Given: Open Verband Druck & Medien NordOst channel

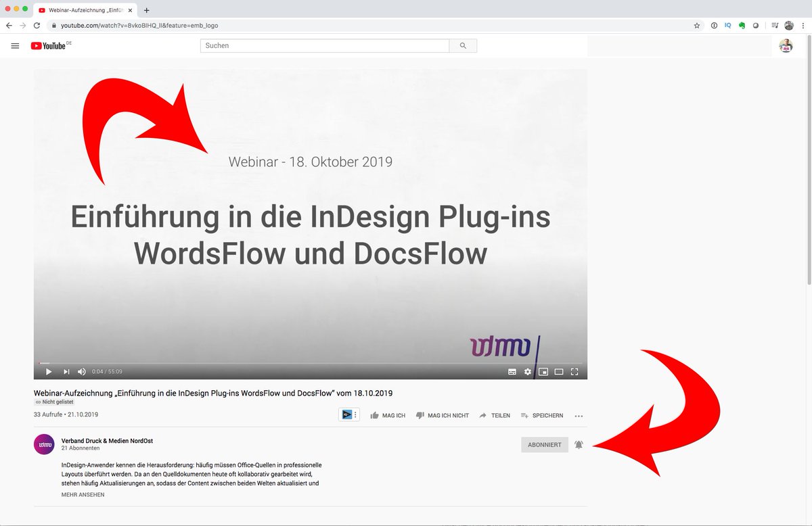Looking at the screenshot, I should click(x=107, y=441).
